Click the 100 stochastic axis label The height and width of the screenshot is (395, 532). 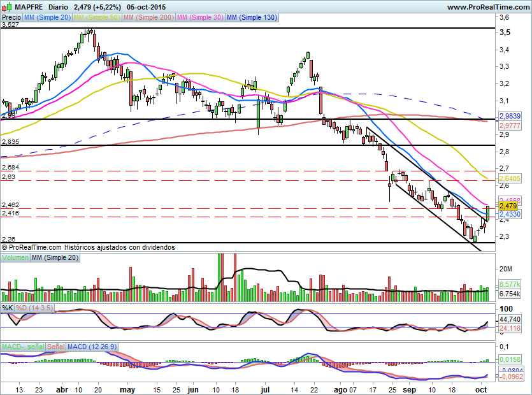click(x=507, y=309)
